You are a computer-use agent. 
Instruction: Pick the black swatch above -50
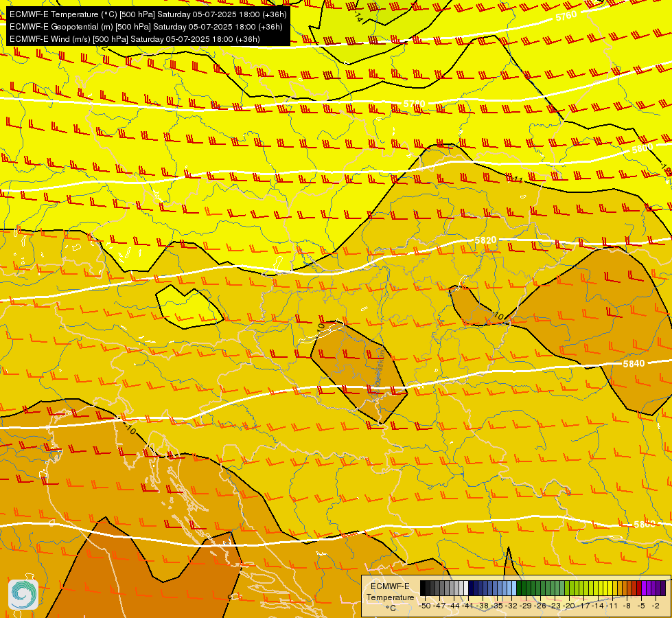pos(423,588)
